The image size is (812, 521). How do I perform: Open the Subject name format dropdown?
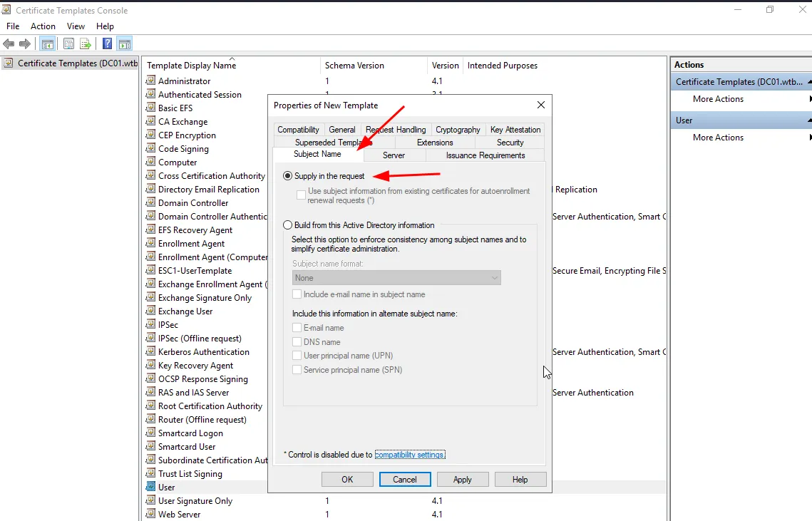coord(396,278)
